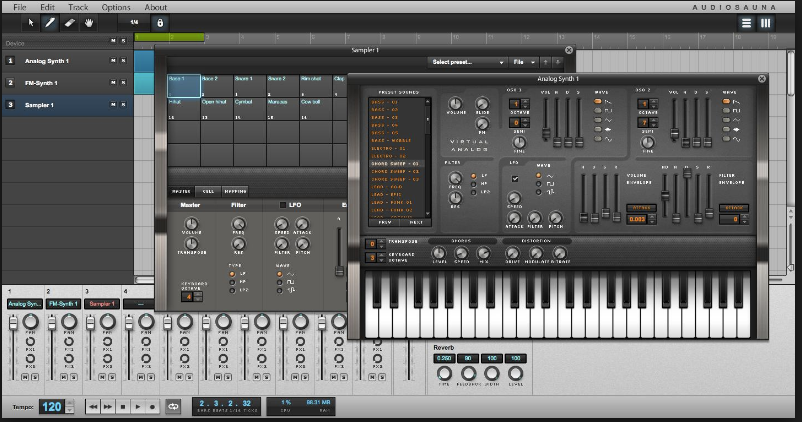Select Analog Synth 1 track row
The image size is (802, 422).
[x=67, y=61]
